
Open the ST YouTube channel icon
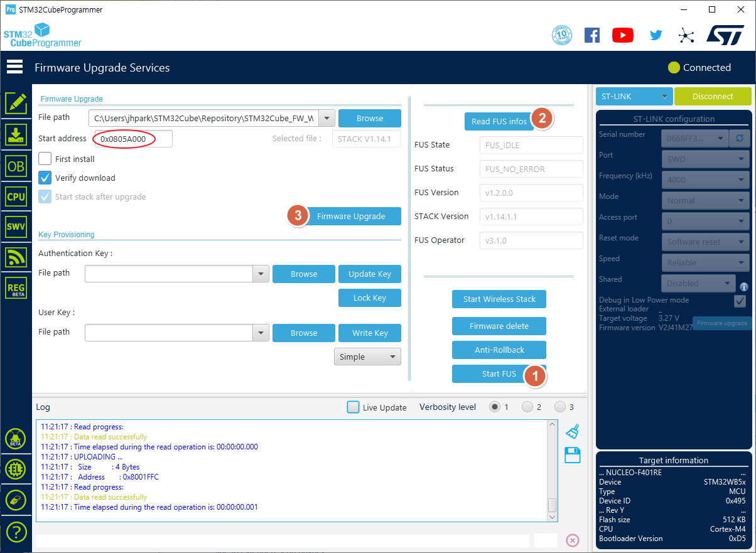point(623,35)
